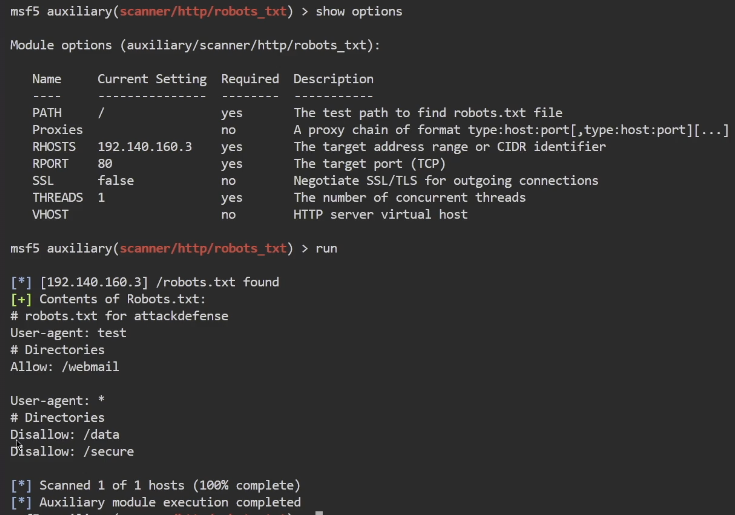Screen dimensions: 735x515
Task: Click the RPORT value 80
Action: pos(105,164)
